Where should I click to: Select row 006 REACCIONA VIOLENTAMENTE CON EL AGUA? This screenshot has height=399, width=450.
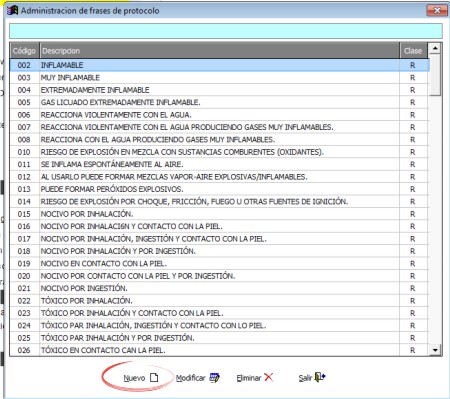(219, 115)
